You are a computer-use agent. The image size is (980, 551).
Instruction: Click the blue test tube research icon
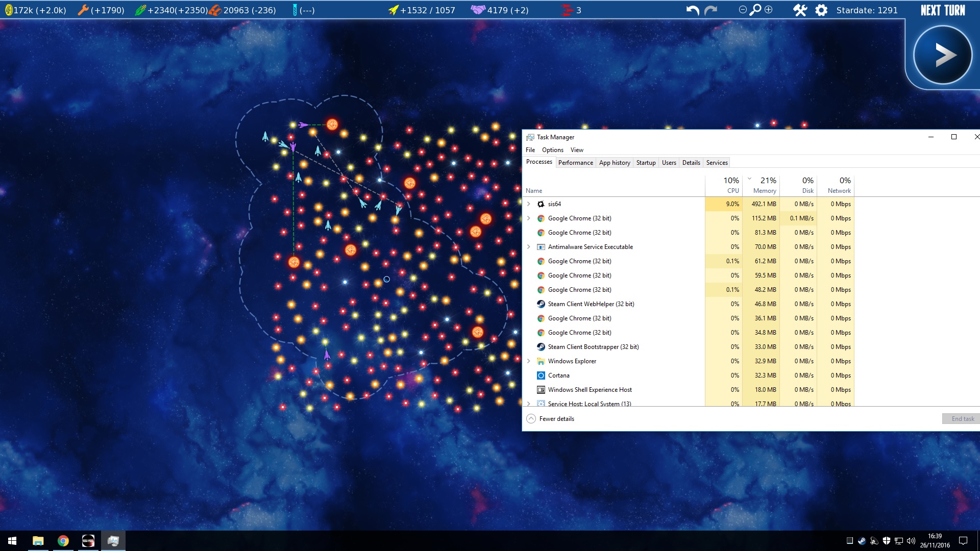point(295,10)
